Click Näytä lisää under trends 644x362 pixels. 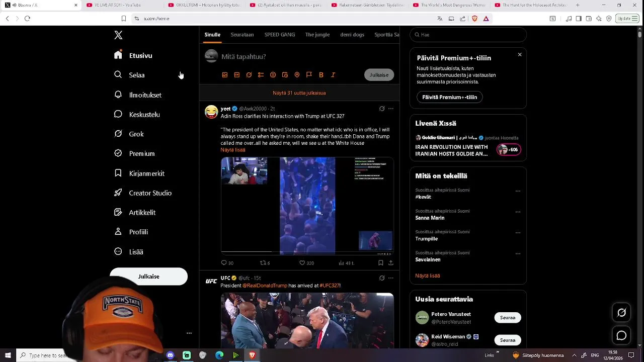[x=428, y=276]
